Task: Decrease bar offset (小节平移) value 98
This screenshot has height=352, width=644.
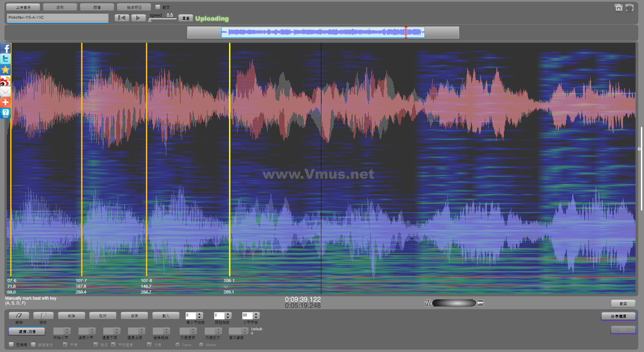Action: [257, 317]
